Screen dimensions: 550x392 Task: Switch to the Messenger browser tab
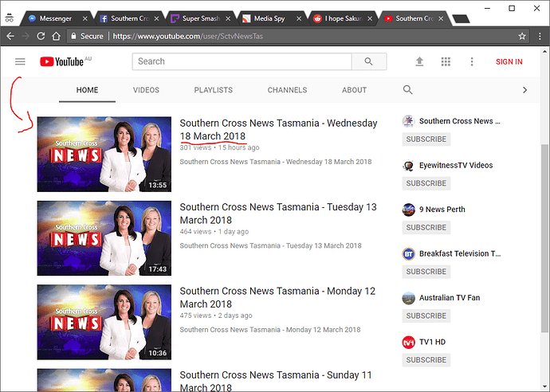pyautogui.click(x=55, y=18)
